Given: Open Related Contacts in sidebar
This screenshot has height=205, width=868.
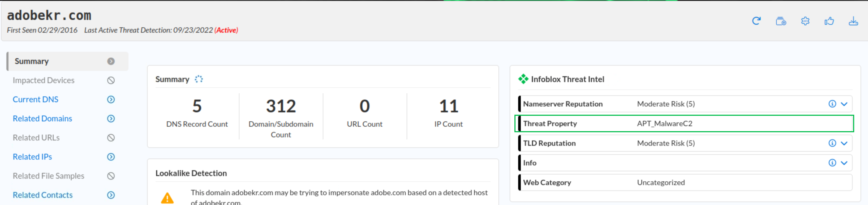Looking at the screenshot, I should pyautogui.click(x=42, y=195).
